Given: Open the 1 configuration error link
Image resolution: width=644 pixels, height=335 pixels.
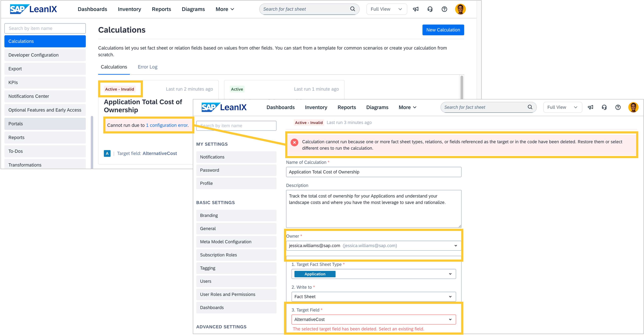Looking at the screenshot, I should (167, 125).
